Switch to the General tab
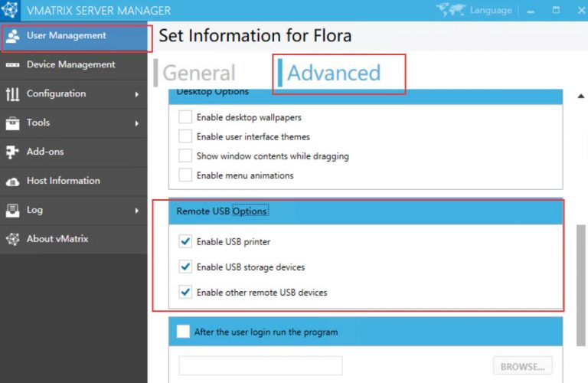588x383 pixels. (199, 73)
